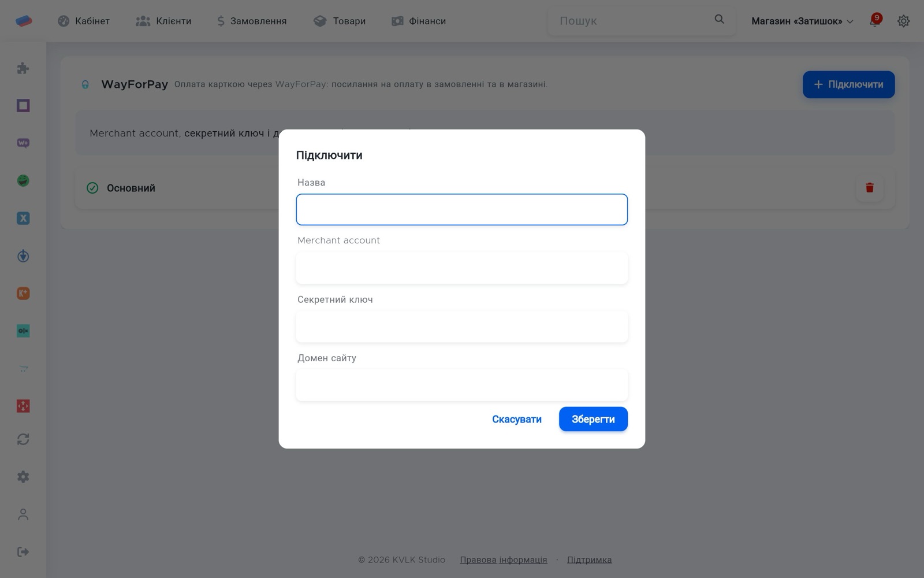Open the Товари menu item

(340, 21)
